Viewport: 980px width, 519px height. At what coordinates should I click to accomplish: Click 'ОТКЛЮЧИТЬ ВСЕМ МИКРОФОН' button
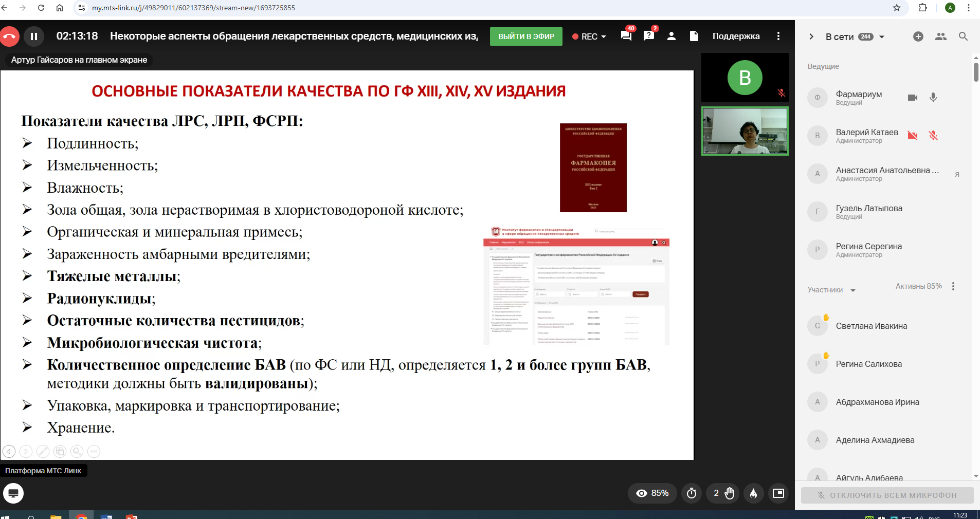[x=887, y=495]
